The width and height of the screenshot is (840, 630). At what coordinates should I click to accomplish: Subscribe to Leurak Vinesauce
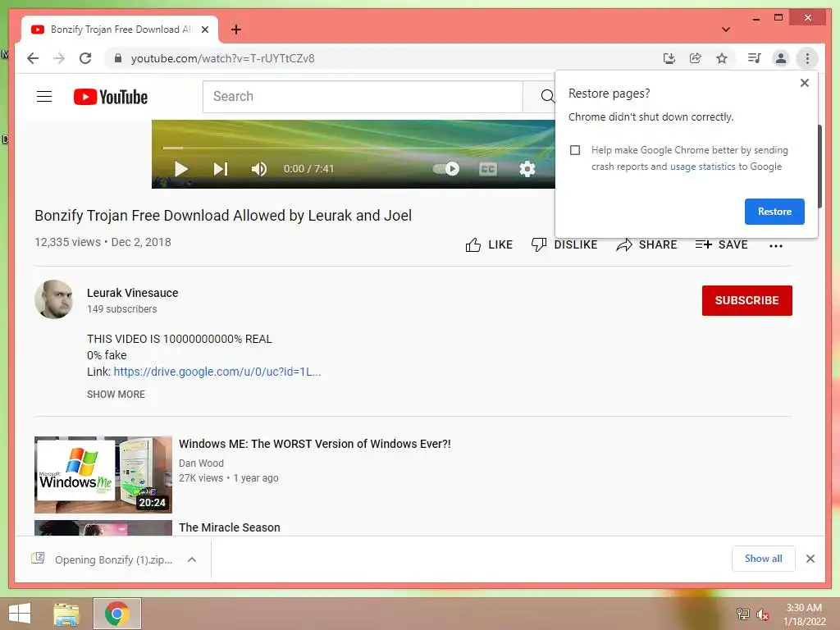point(746,300)
